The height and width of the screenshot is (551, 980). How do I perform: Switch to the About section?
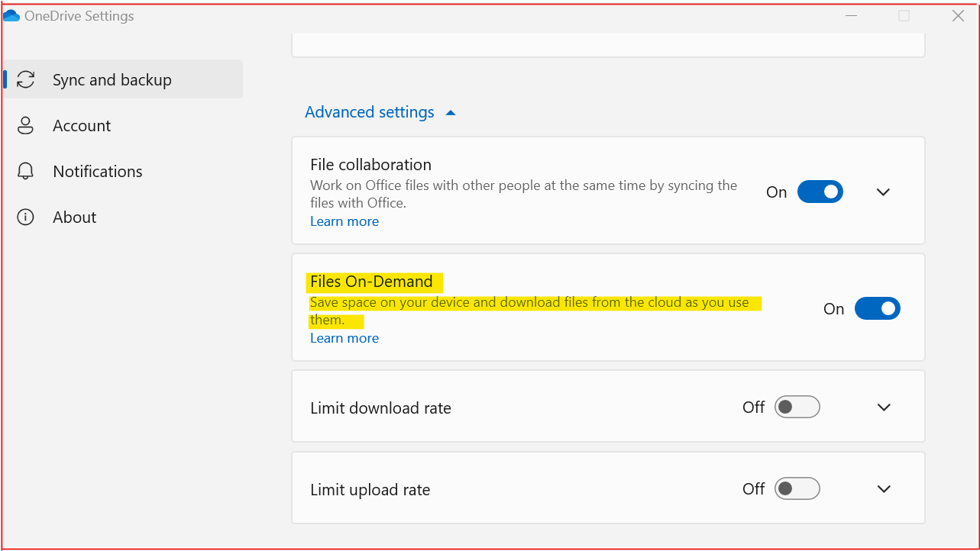point(74,217)
